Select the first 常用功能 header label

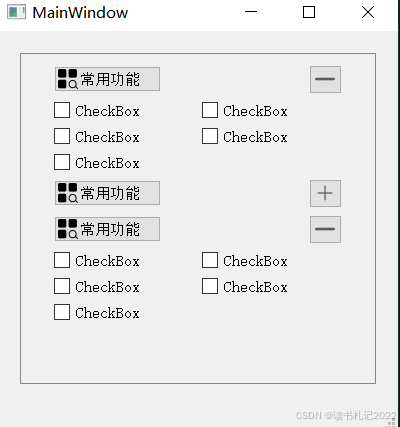click(110, 79)
